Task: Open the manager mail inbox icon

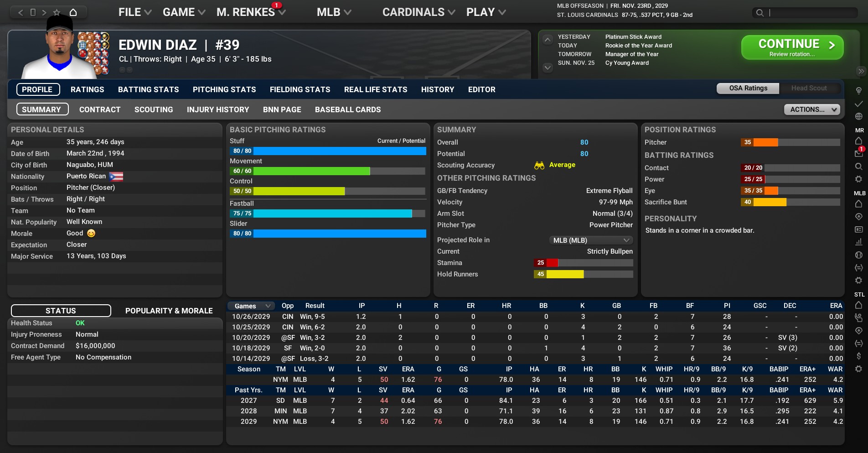Action: 858,154
